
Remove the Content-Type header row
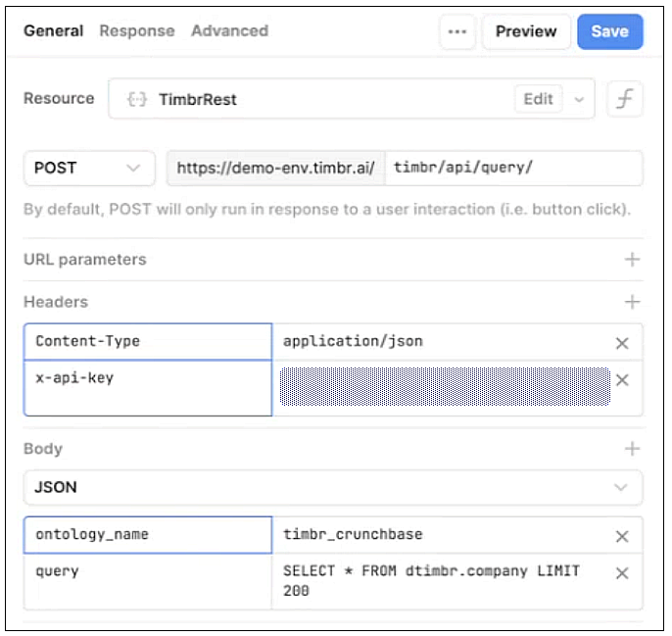(x=622, y=343)
